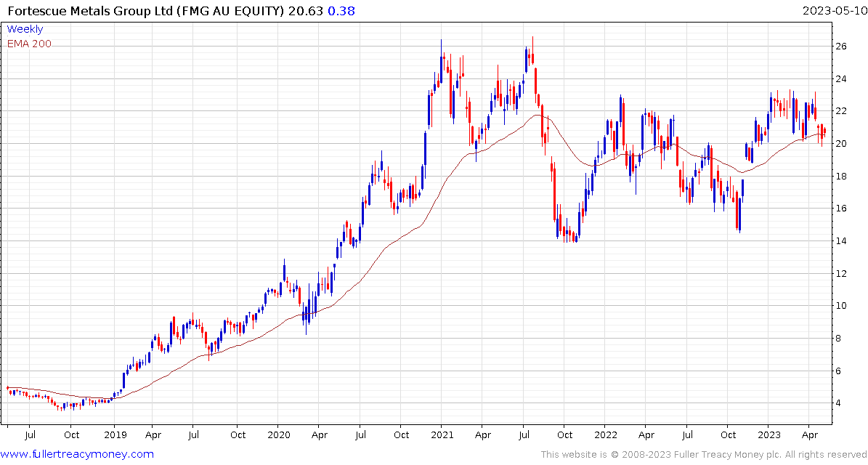Click the Oct x-axis label before 2019

pyautogui.click(x=71, y=434)
